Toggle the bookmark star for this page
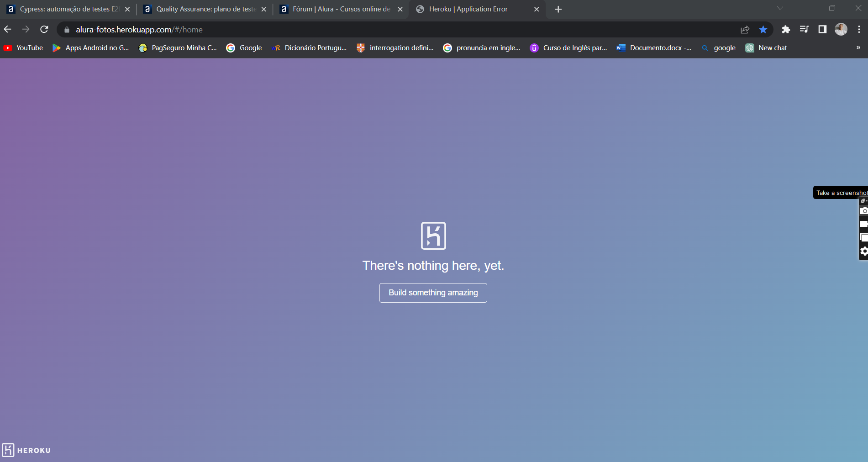The image size is (868, 462). coord(763,30)
